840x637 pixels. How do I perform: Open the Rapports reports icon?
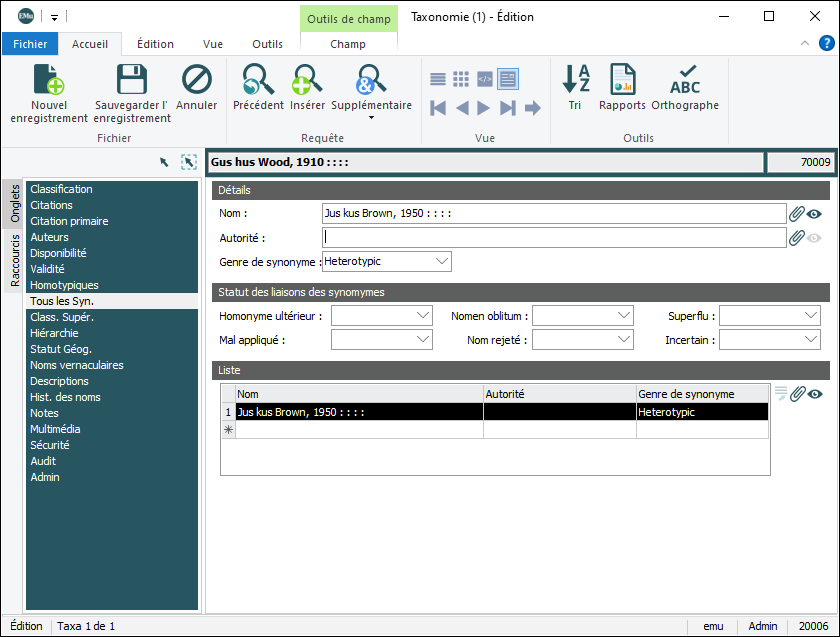[623, 80]
